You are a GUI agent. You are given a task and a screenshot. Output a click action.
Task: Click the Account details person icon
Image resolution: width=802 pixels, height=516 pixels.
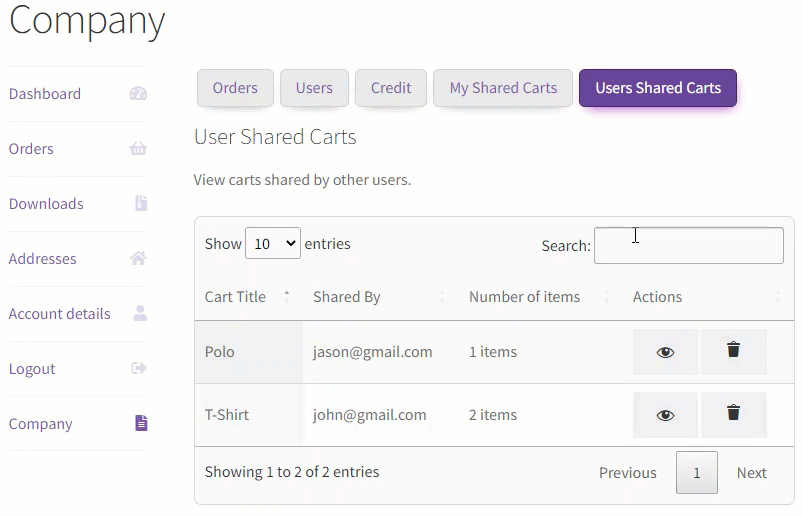140,313
